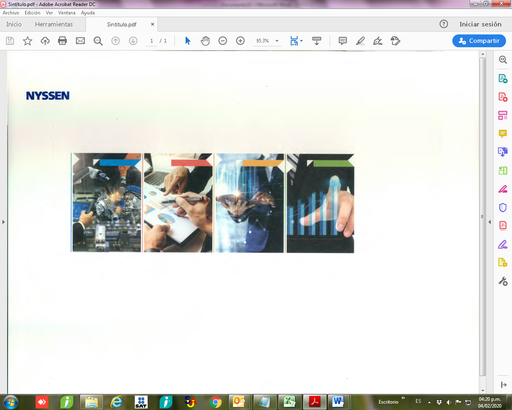Select the highlight text pen tool
The image size is (512, 410).
[x=360, y=41]
